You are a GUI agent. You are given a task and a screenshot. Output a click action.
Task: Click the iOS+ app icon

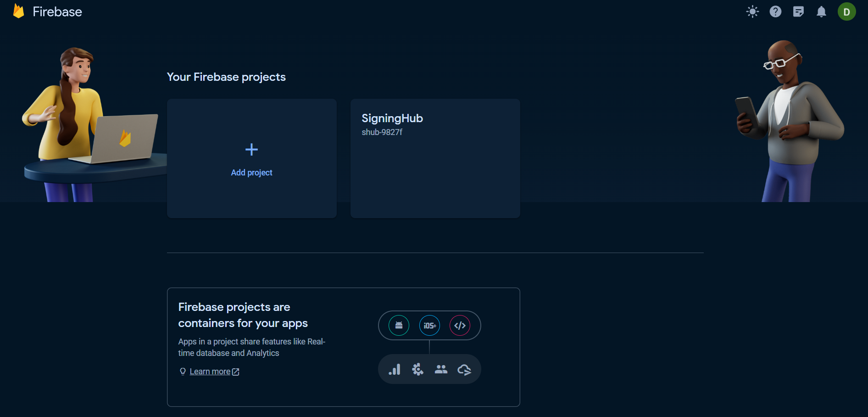429,325
